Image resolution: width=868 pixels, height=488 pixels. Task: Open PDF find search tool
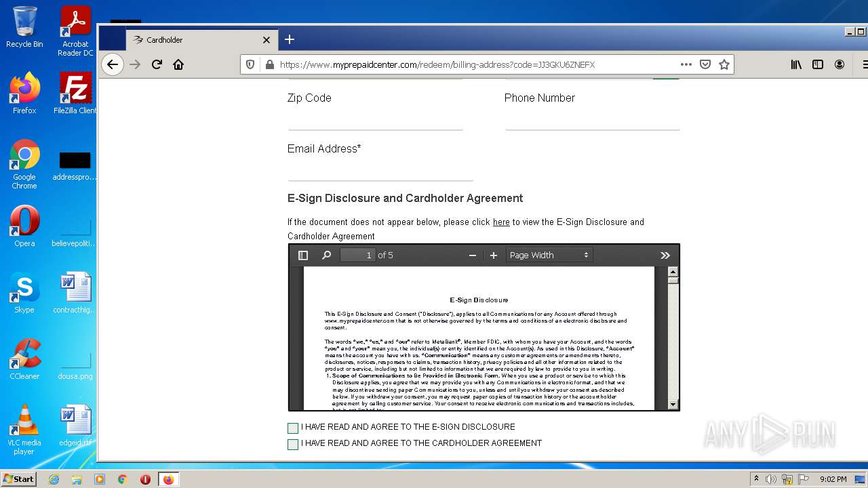(326, 255)
